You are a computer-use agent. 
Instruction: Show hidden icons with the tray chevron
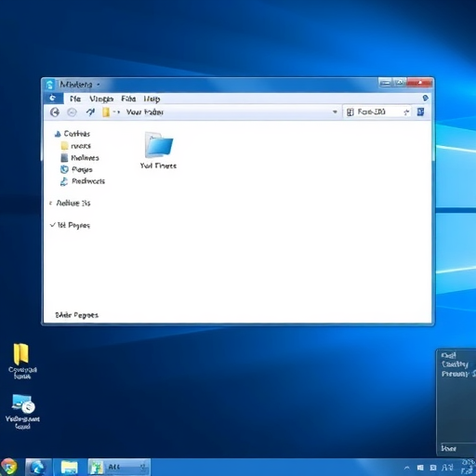point(407,468)
